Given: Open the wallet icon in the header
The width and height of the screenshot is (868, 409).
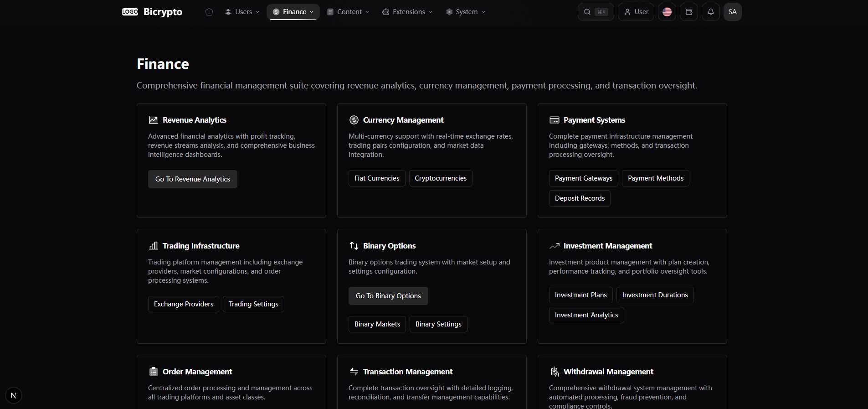Looking at the screenshot, I should pos(688,12).
